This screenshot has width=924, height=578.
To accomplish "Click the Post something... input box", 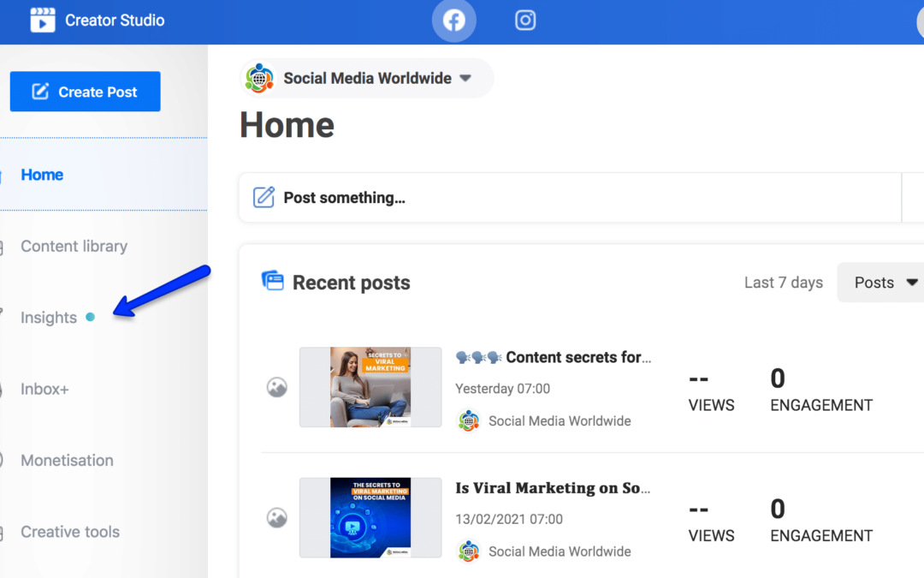I will (x=571, y=198).
